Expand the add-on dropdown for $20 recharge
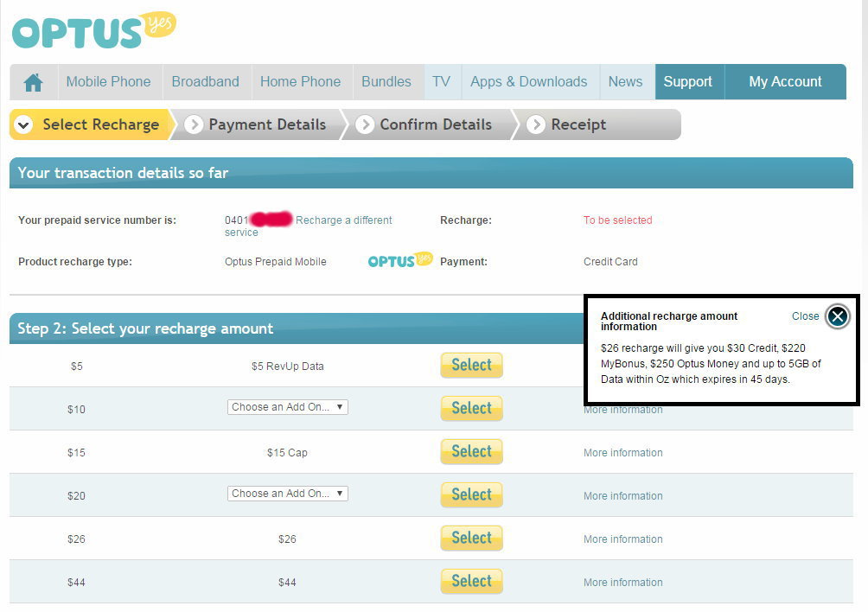 pyautogui.click(x=287, y=494)
